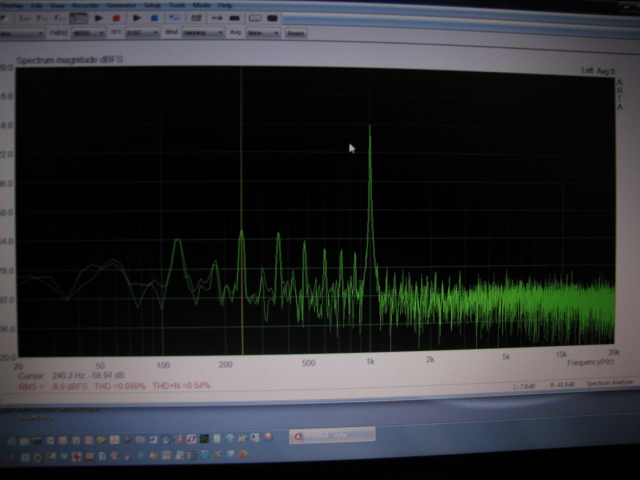Image resolution: width=640 pixels, height=480 pixels.
Task: Open the orange ball taskbar icon
Action: pos(268,437)
